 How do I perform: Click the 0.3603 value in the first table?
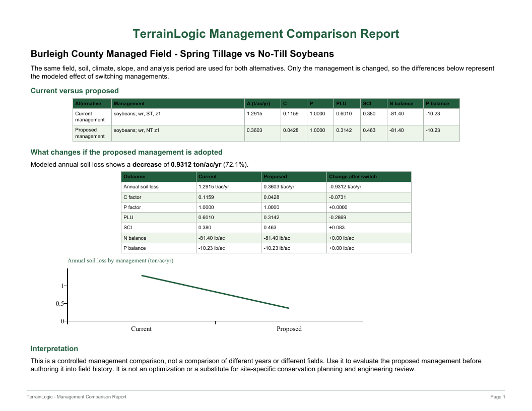(x=254, y=130)
